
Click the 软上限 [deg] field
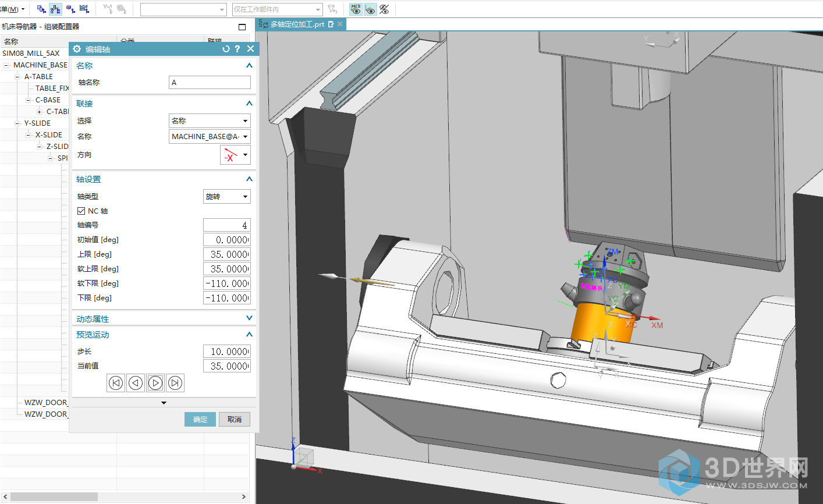pos(227,269)
